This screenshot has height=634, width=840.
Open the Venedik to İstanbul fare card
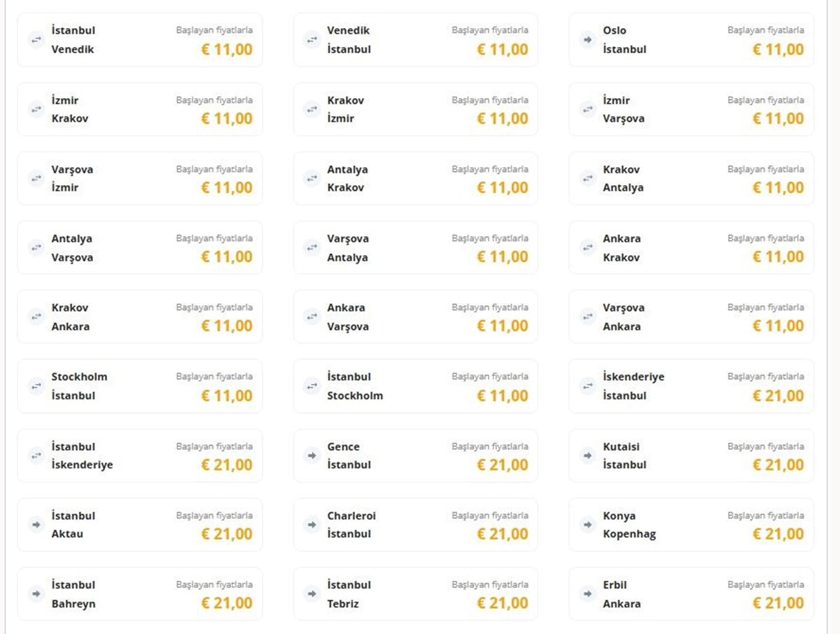click(x=416, y=40)
